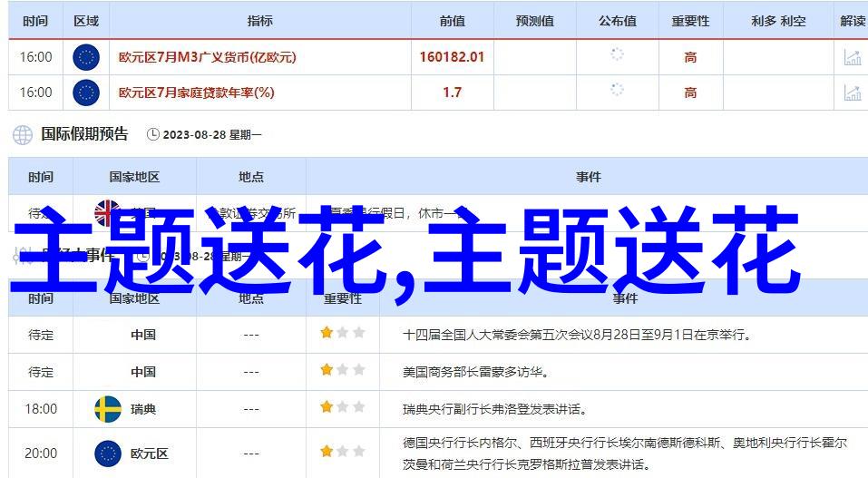Select the 瑞典央行副行长弗洛登发表讲话 event text
This screenshot has height=478, width=868.
tap(494, 409)
